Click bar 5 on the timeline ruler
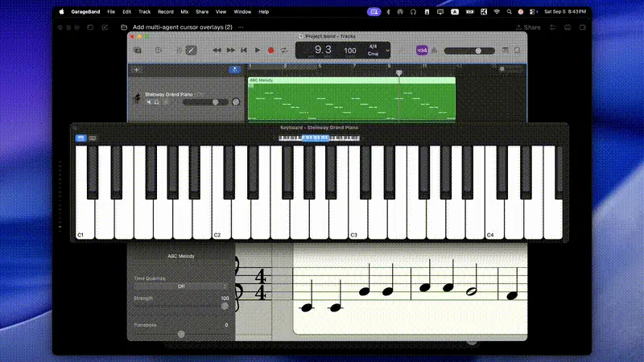The height and width of the screenshot is (362, 644). [320, 66]
